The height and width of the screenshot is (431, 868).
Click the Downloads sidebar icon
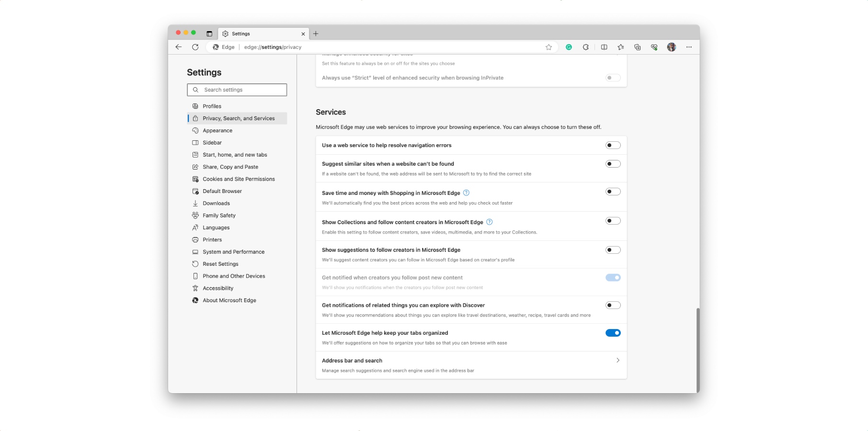point(195,203)
